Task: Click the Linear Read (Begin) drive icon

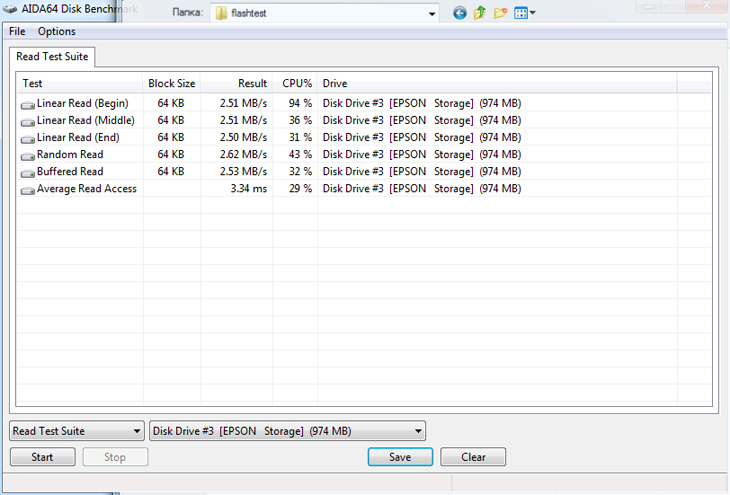Action: click(28, 104)
